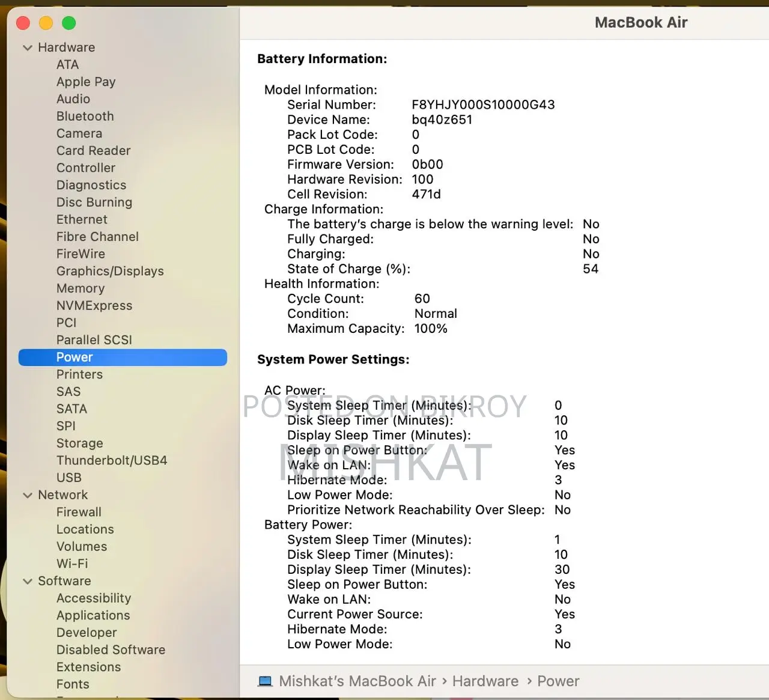Show Disabled Software list
This screenshot has width=769, height=700.
[111, 650]
